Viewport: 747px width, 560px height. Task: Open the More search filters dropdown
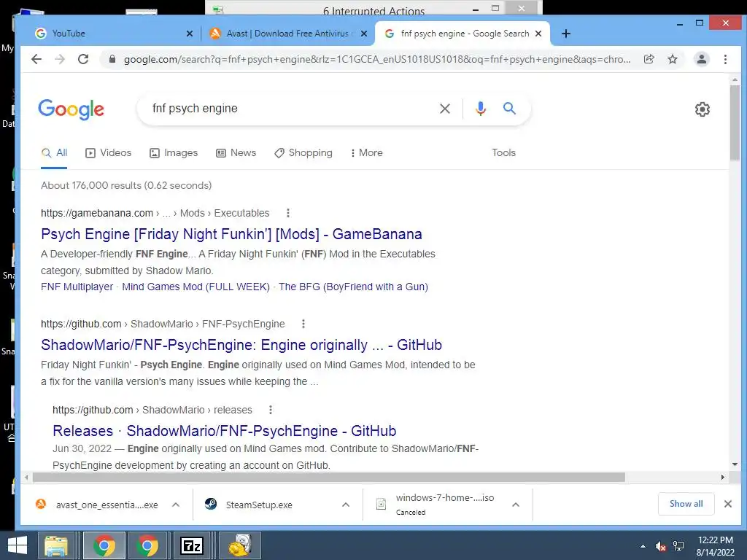tap(367, 153)
